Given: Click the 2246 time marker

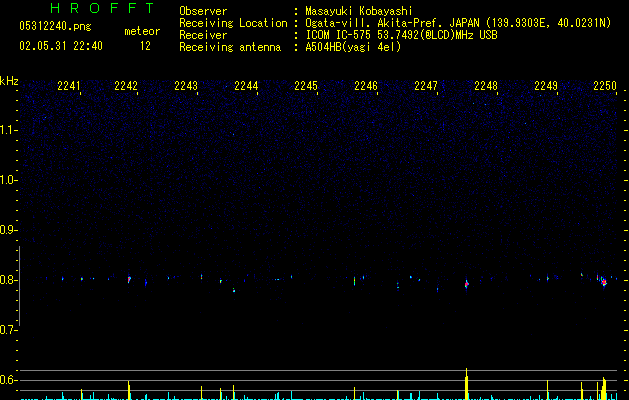Looking at the screenshot, I should tap(366, 86).
